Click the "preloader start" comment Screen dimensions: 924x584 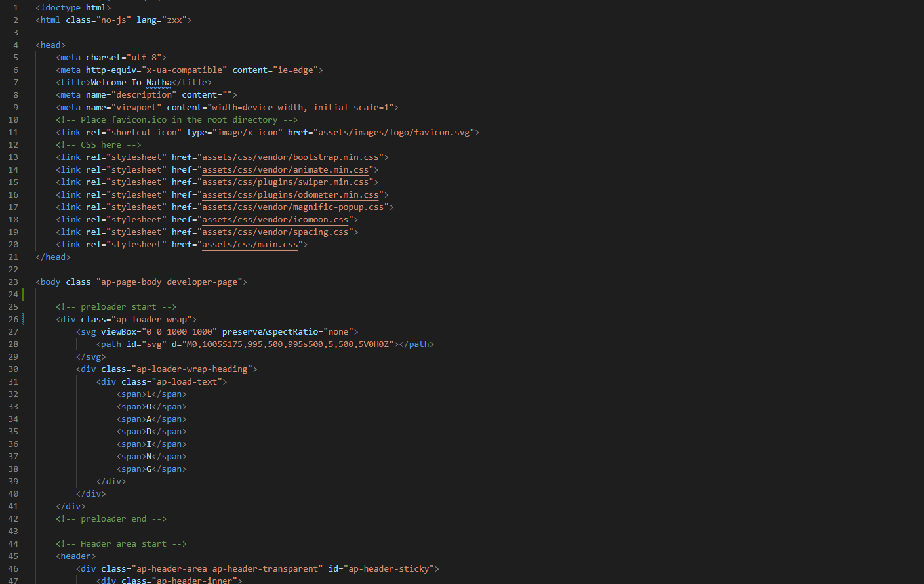click(116, 307)
